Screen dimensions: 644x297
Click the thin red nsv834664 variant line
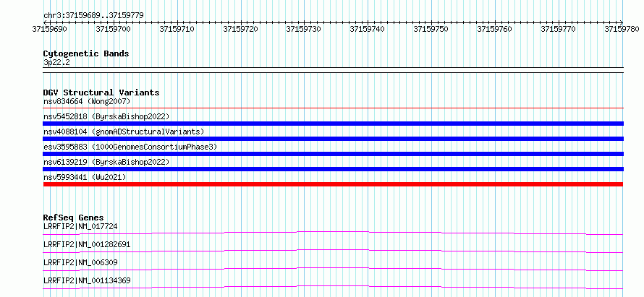[333, 108]
